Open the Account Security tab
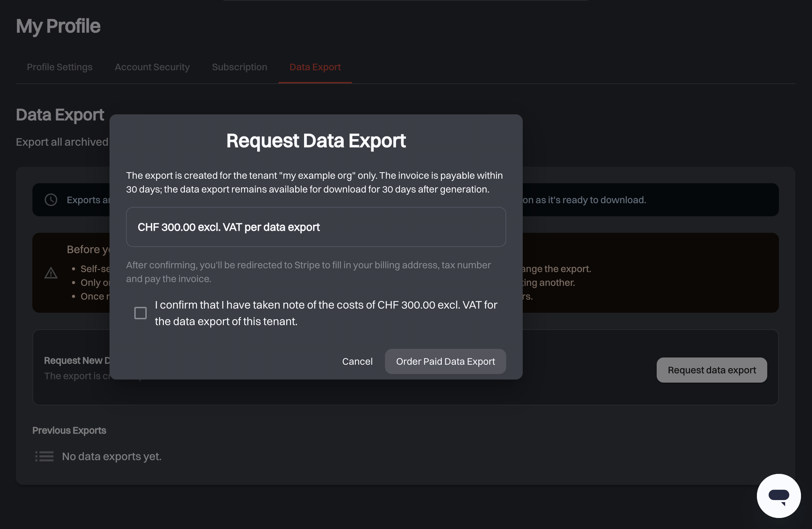 152,67
